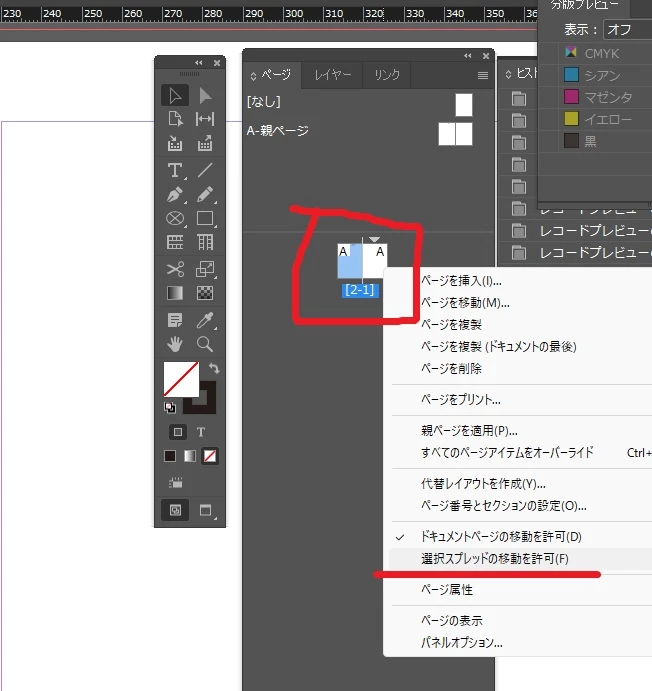Click the Fill color box
The height and width of the screenshot is (691, 652).
coord(181,379)
